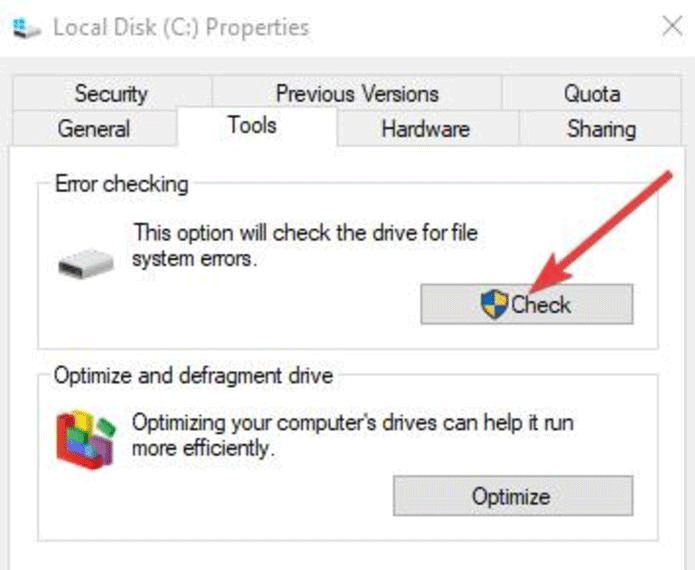Image resolution: width=695 pixels, height=570 pixels.
Task: Click the shield icon on the Check button
Action: click(494, 305)
